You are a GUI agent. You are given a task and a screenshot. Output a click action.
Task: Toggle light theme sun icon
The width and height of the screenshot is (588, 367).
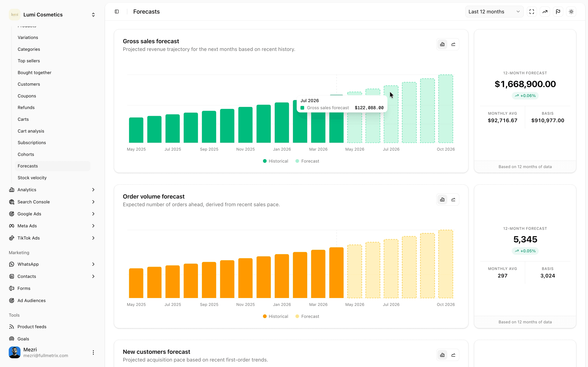point(571,12)
